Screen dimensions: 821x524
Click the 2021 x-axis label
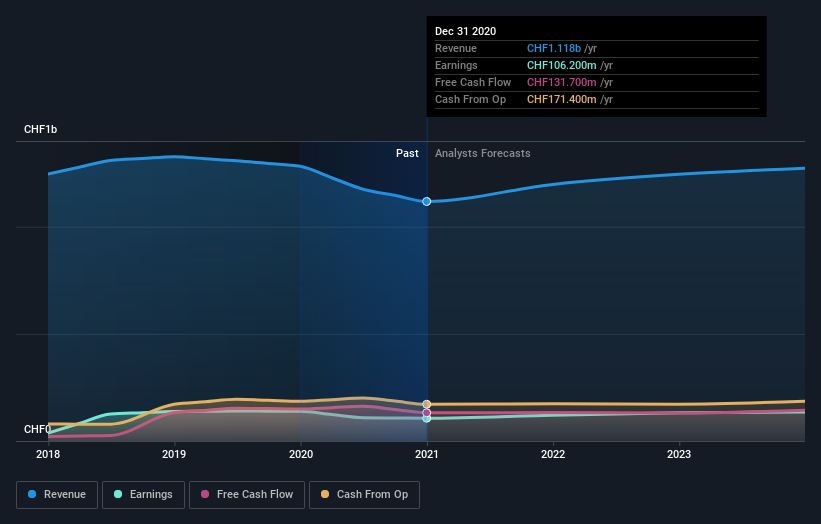(x=427, y=454)
